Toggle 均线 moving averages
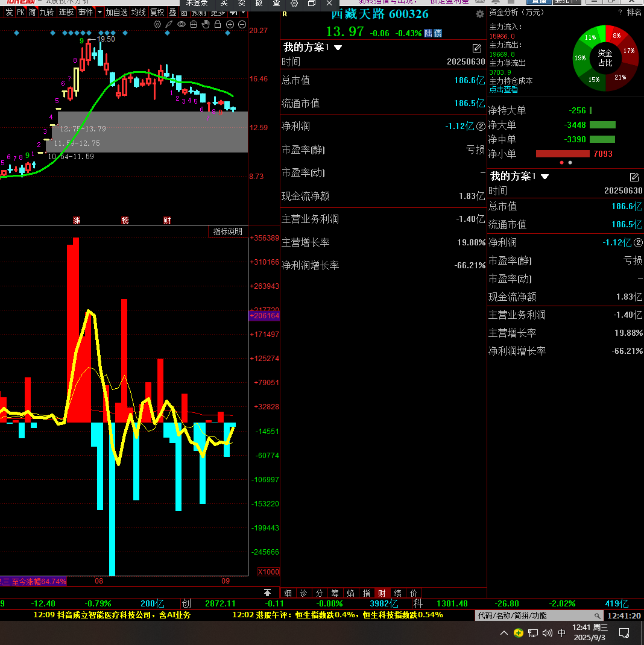 (139, 12)
